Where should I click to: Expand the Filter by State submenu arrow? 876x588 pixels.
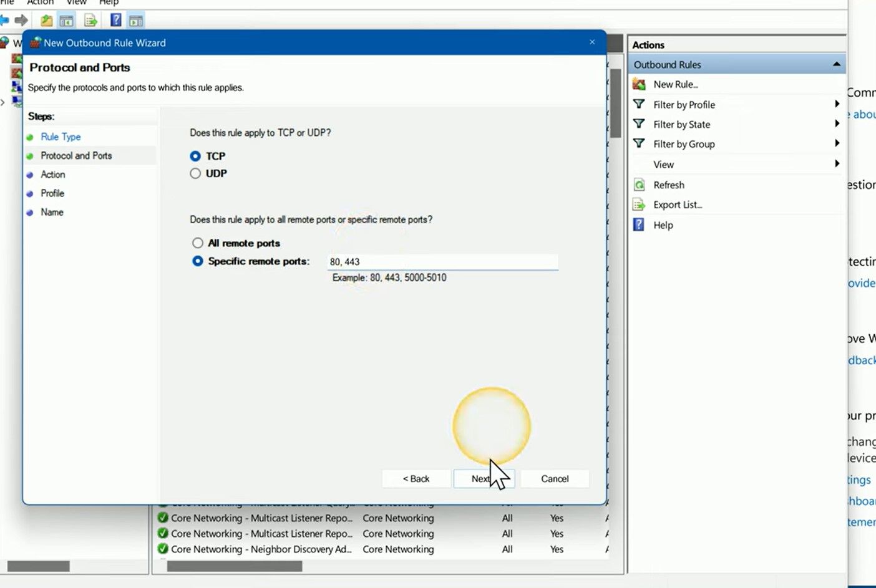(x=837, y=124)
